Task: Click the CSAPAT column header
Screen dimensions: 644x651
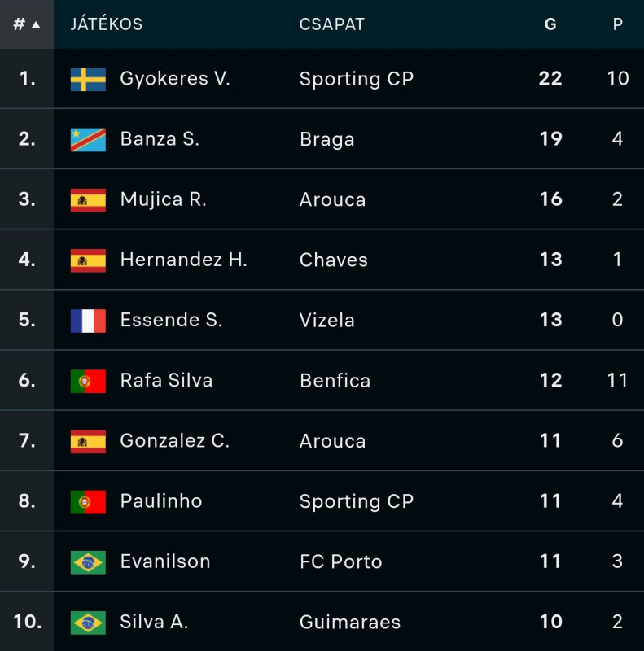Action: (331, 24)
